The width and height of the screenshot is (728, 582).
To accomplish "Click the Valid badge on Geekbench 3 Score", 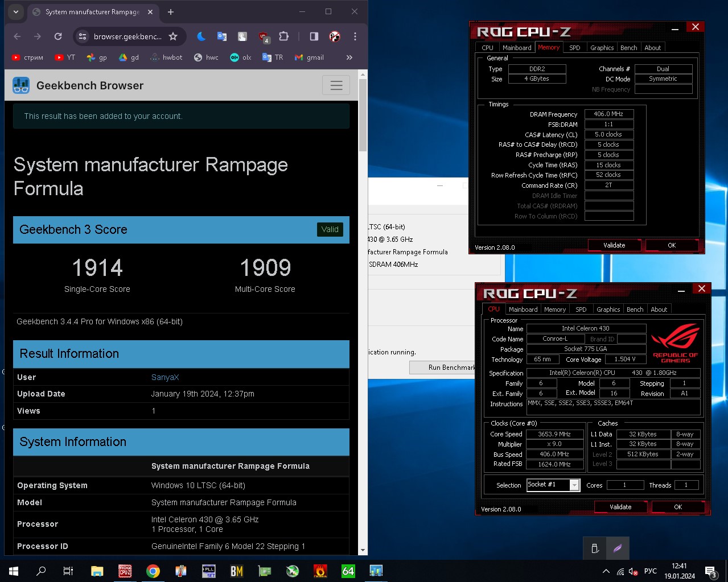I will point(330,229).
